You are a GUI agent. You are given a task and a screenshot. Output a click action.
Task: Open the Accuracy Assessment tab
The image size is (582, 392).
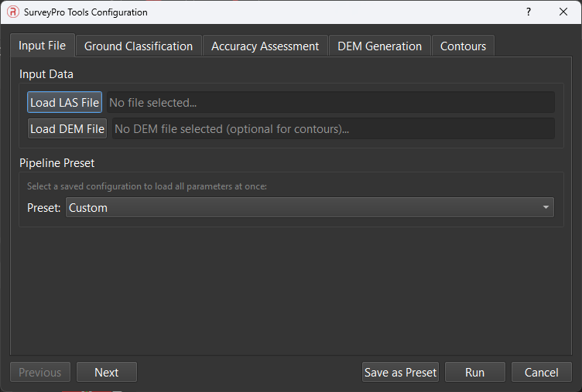(x=265, y=46)
